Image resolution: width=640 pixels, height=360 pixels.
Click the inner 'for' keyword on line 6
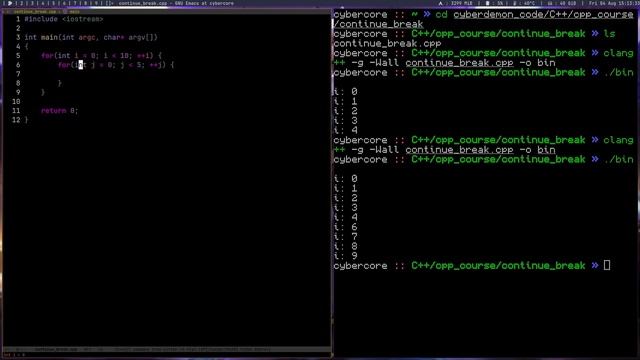pyautogui.click(x=64, y=65)
